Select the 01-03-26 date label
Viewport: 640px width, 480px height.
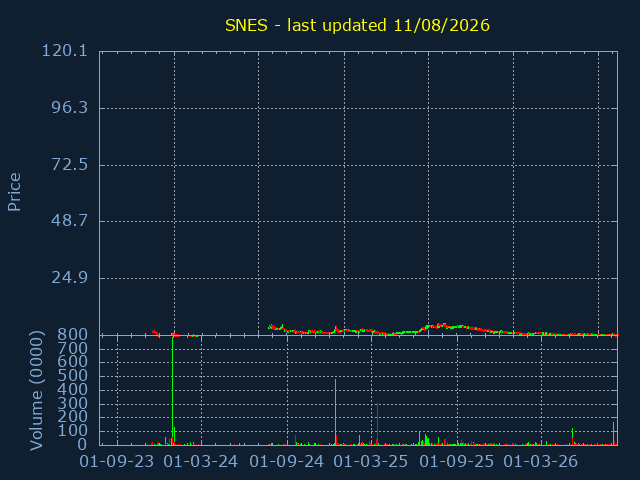tap(541, 462)
